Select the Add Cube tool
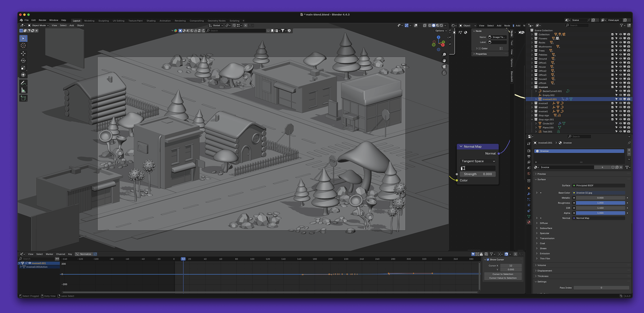This screenshot has height=313, width=644. click(23, 98)
